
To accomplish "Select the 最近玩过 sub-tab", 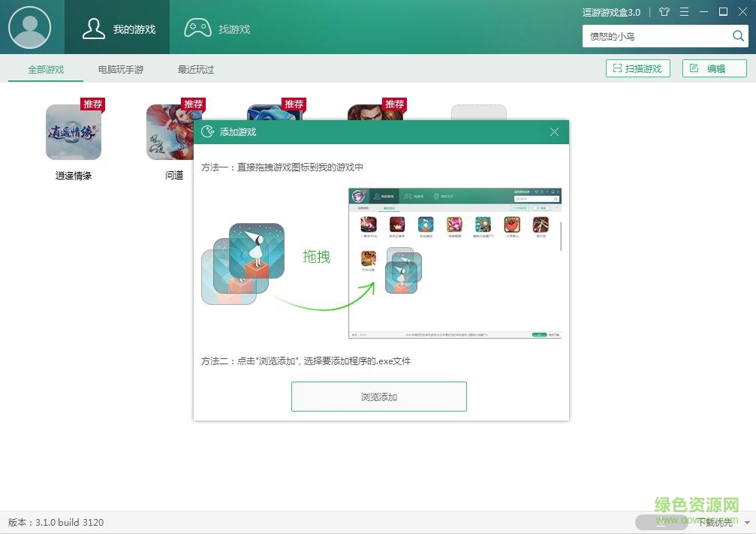I will click(x=196, y=69).
